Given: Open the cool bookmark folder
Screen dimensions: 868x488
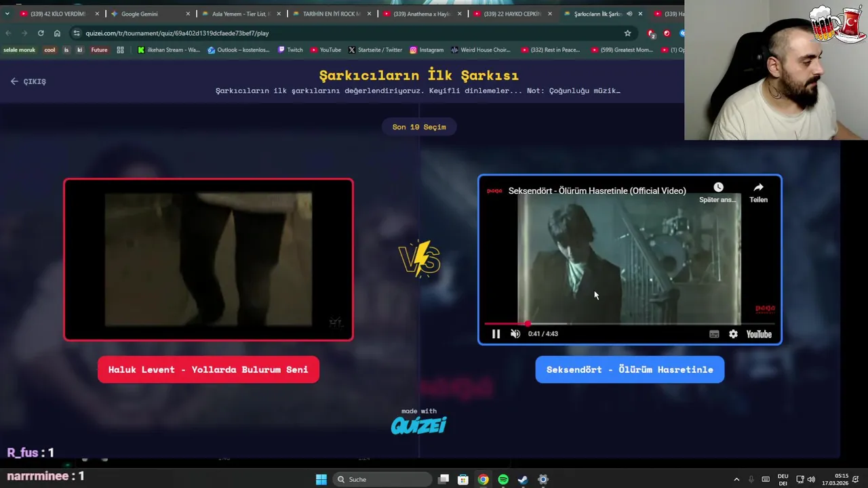Looking at the screenshot, I should point(50,49).
